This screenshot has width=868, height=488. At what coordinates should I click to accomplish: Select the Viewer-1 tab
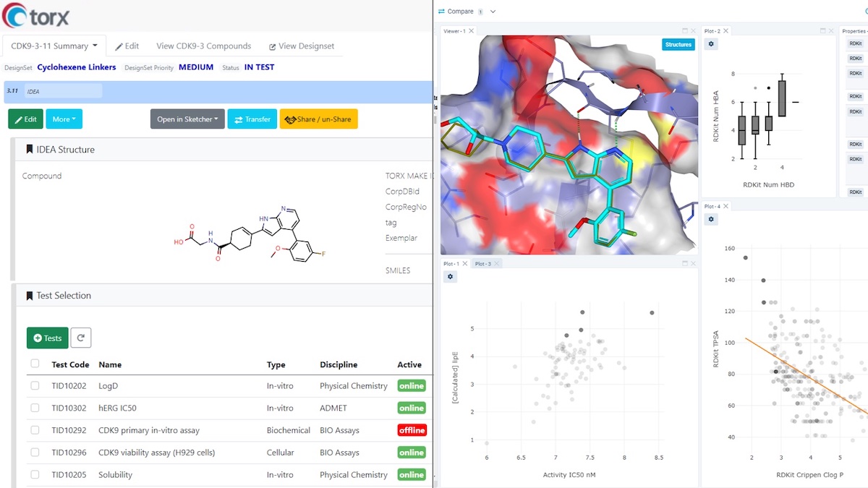[x=454, y=30]
